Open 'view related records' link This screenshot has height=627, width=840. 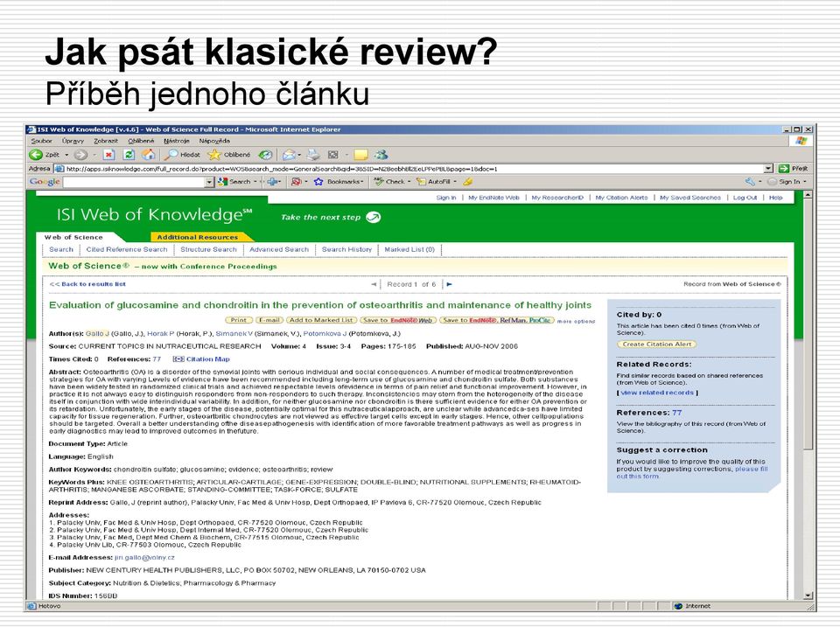click(x=657, y=393)
